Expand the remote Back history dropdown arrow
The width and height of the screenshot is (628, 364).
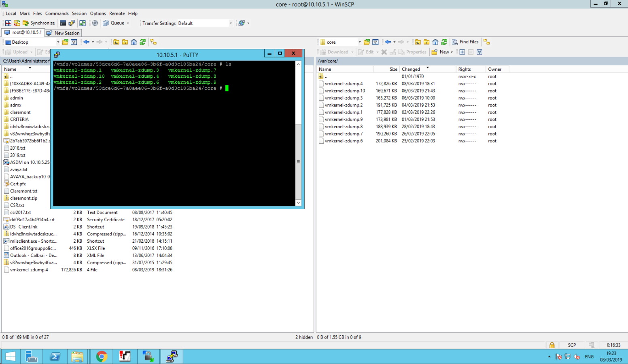click(394, 42)
